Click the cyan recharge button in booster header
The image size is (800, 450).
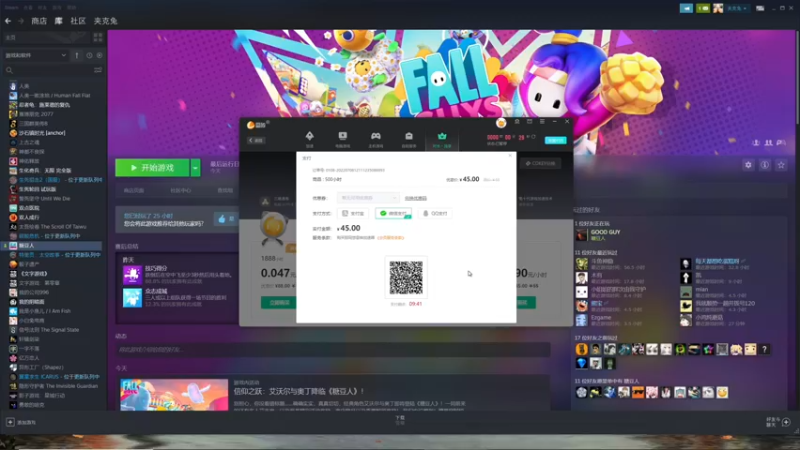coord(555,140)
